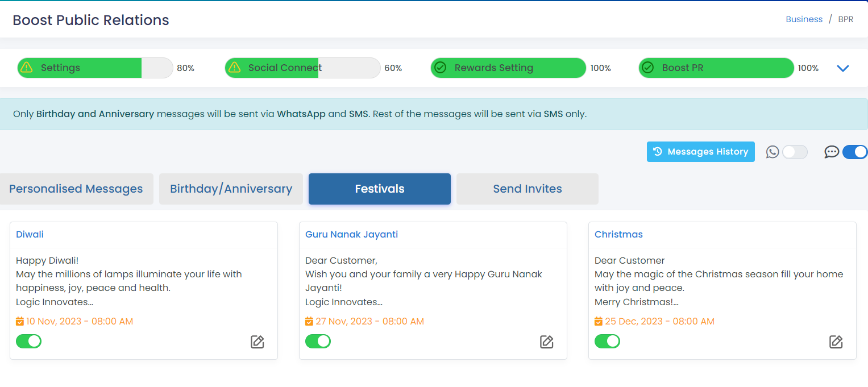
Task: Turn off the Christmas message toggle
Action: 607,341
